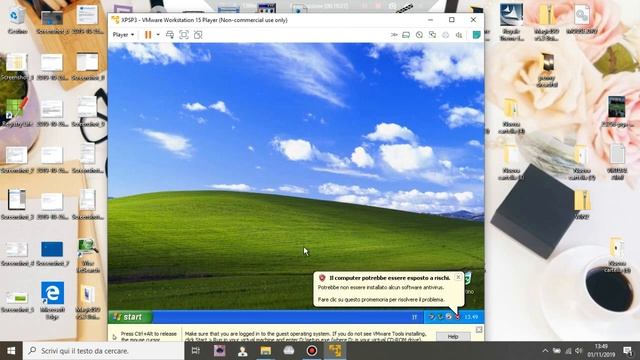Screen dimensions: 640x360
Task: Click the green message log icon
Action: (x=476, y=35)
